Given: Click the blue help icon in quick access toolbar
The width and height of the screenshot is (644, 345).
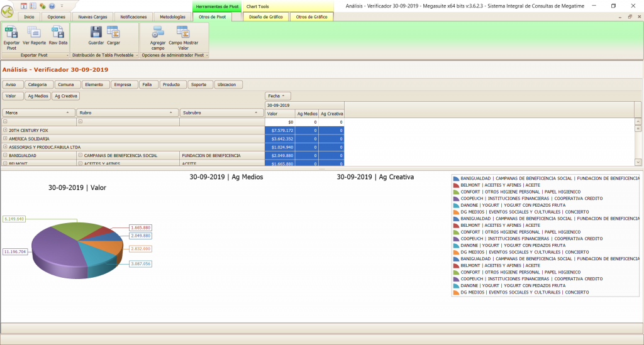Looking at the screenshot, I should click(x=52, y=6).
